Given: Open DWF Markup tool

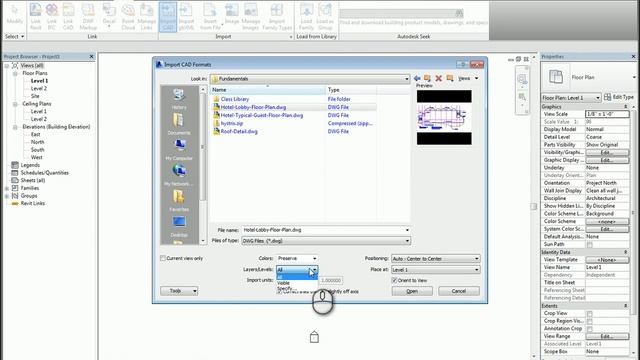Looking at the screenshot, I should tap(88, 16).
